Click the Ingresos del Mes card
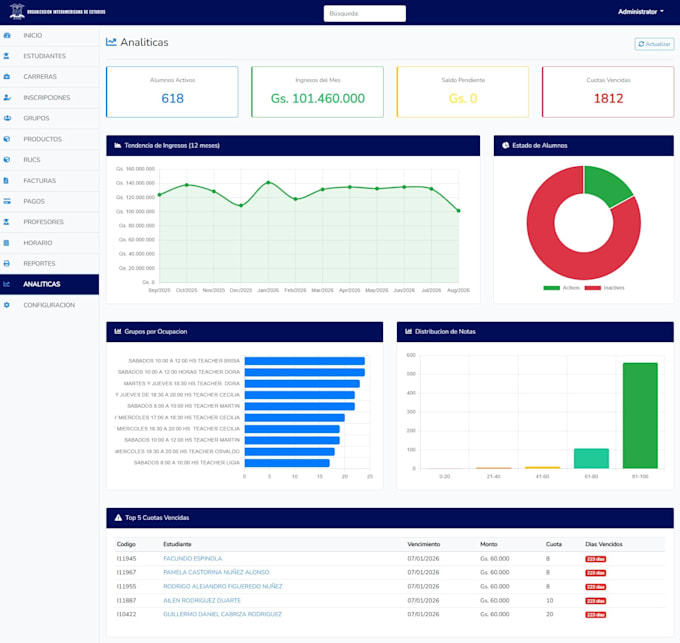Screen dimensions: 680x643 tap(317, 92)
